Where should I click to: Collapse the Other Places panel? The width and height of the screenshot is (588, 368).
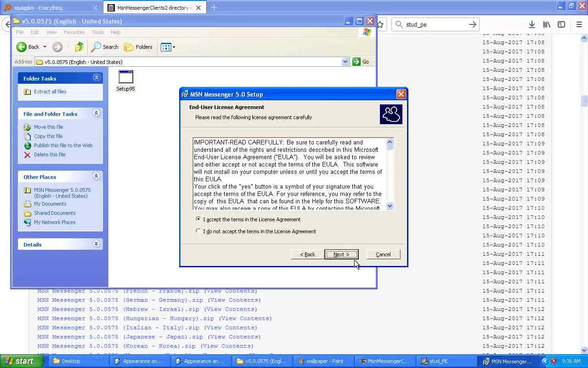96,176
